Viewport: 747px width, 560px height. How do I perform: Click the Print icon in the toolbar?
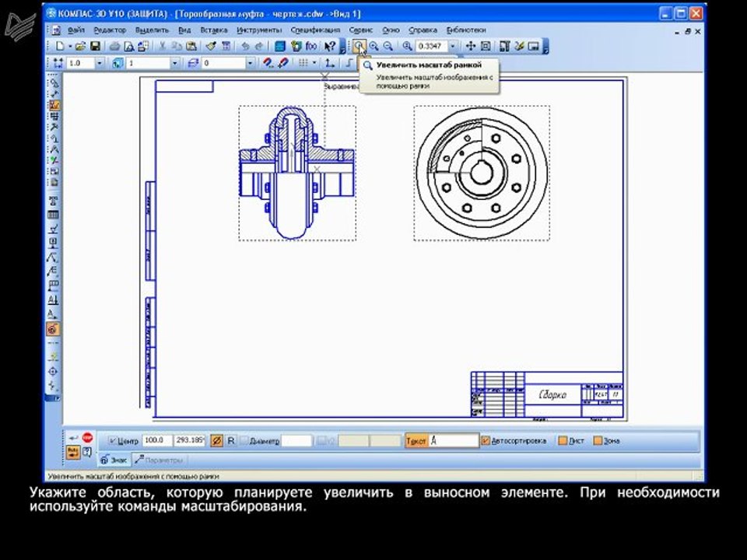[x=115, y=46]
